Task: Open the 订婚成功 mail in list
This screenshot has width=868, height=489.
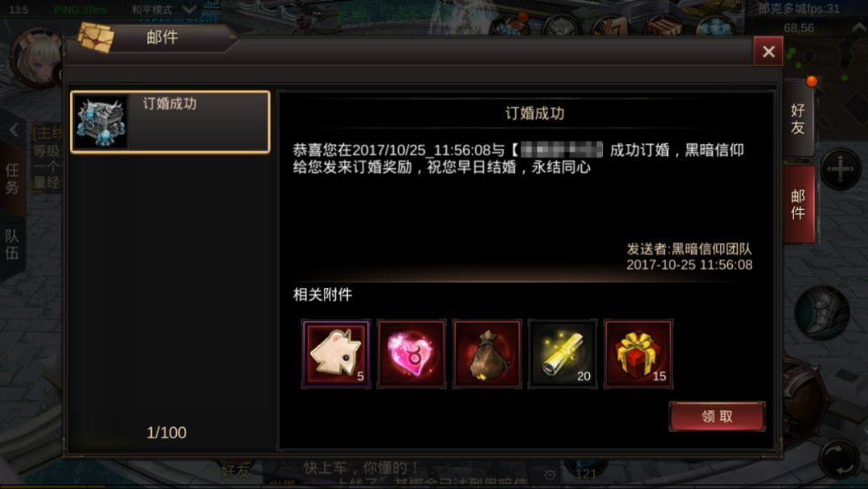Action: [x=170, y=121]
